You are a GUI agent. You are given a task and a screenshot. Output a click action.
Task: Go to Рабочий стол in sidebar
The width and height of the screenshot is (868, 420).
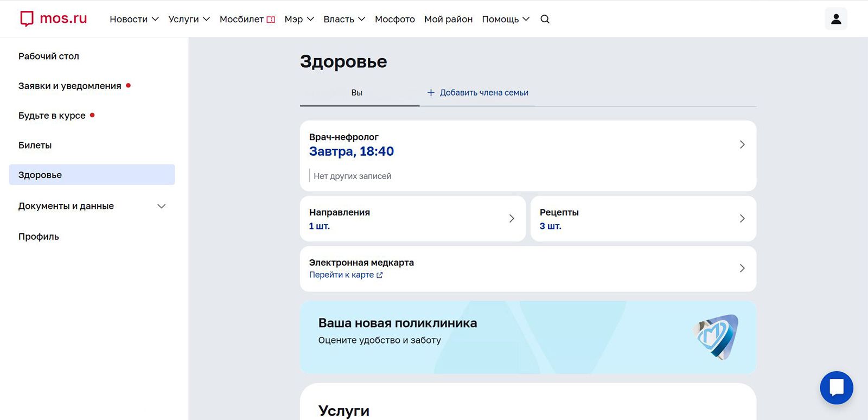tap(49, 56)
